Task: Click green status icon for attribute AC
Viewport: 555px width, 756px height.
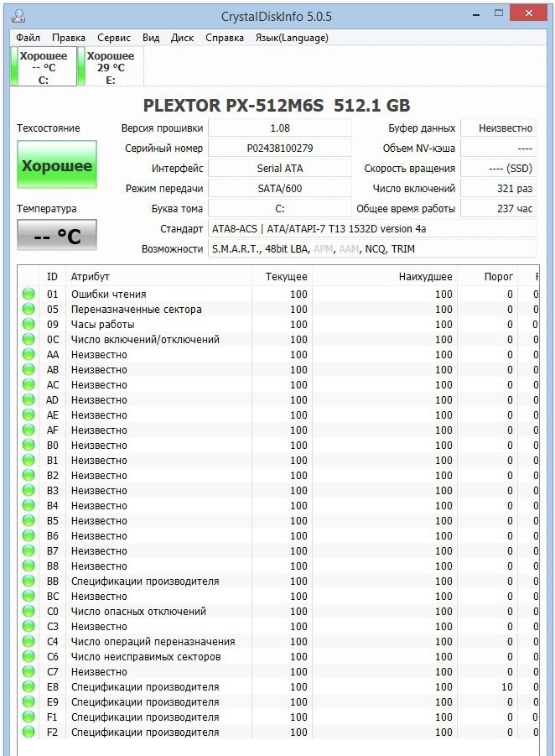Action: [29, 384]
